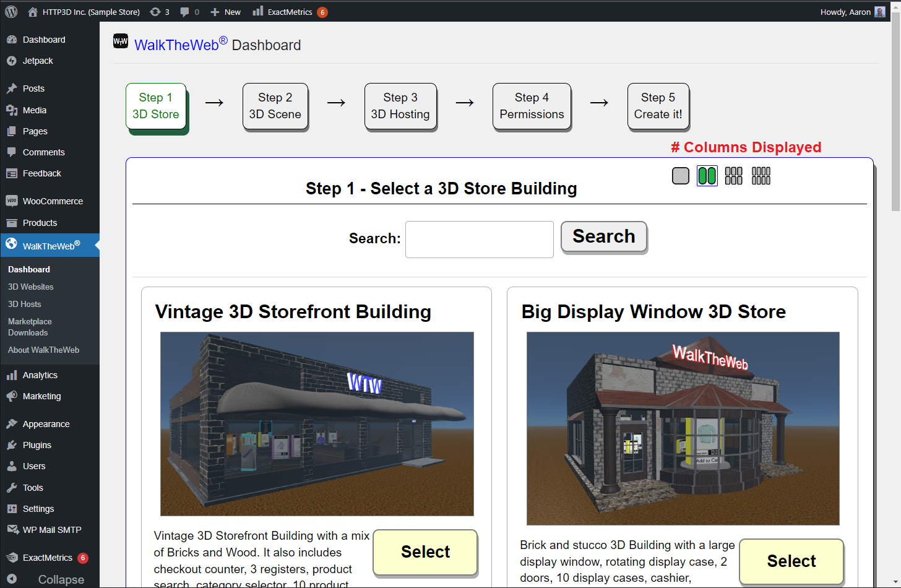
Task: Click the 'Step 1 - Select a 3D Store Building' heading
Action: (441, 188)
